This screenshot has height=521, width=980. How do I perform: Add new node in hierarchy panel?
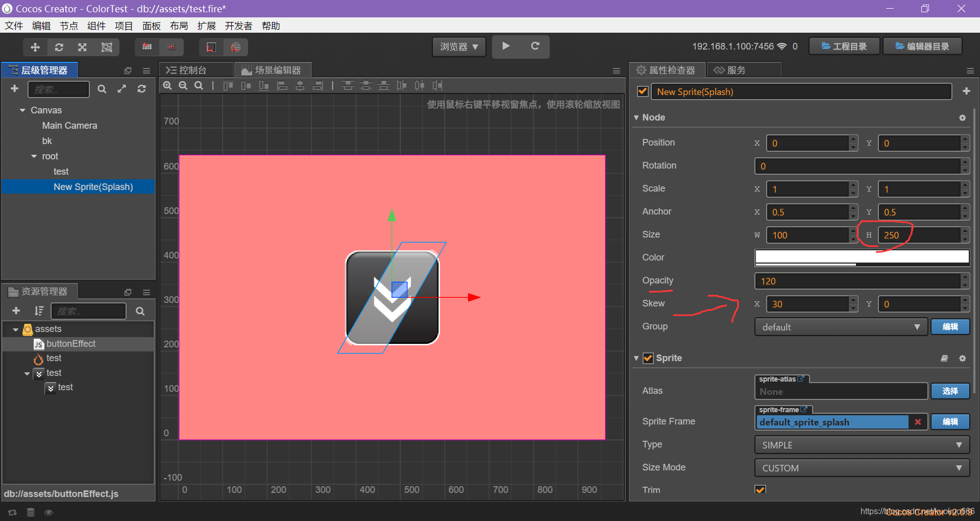coord(15,89)
